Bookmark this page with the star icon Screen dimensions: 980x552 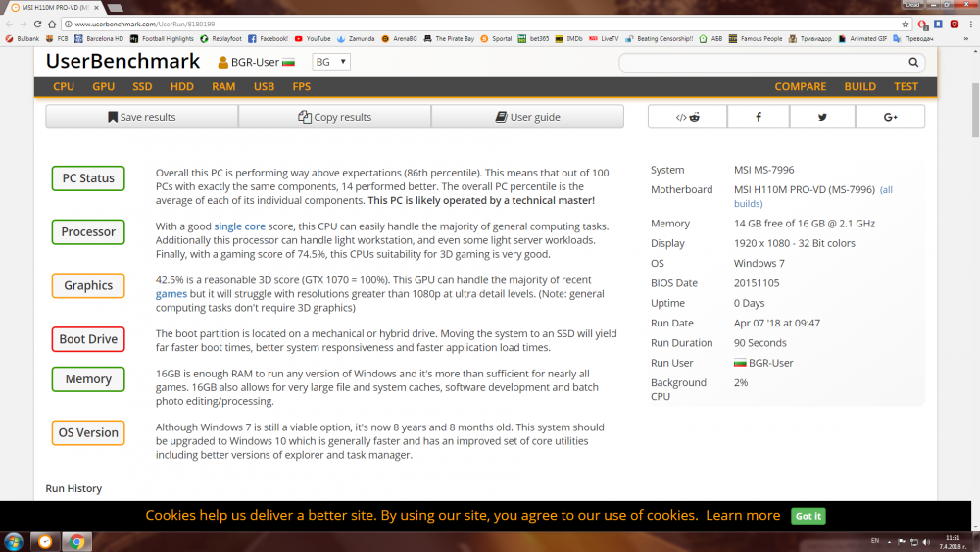pos(905,24)
